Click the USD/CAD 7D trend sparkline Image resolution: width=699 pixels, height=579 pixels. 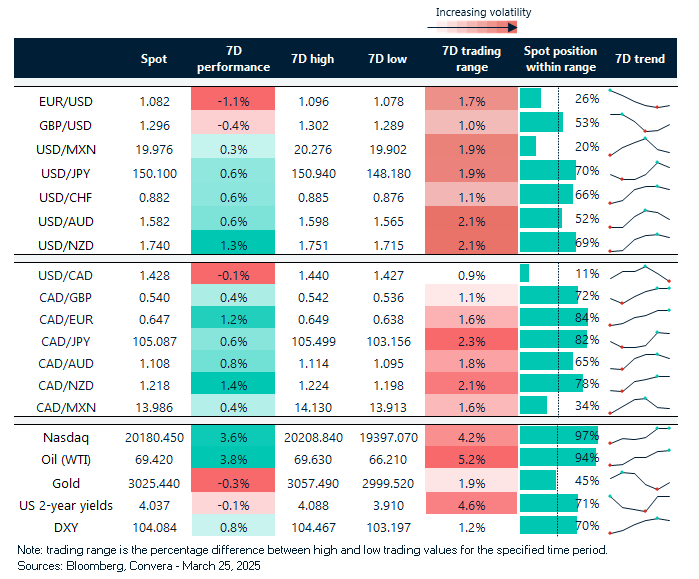(640, 272)
